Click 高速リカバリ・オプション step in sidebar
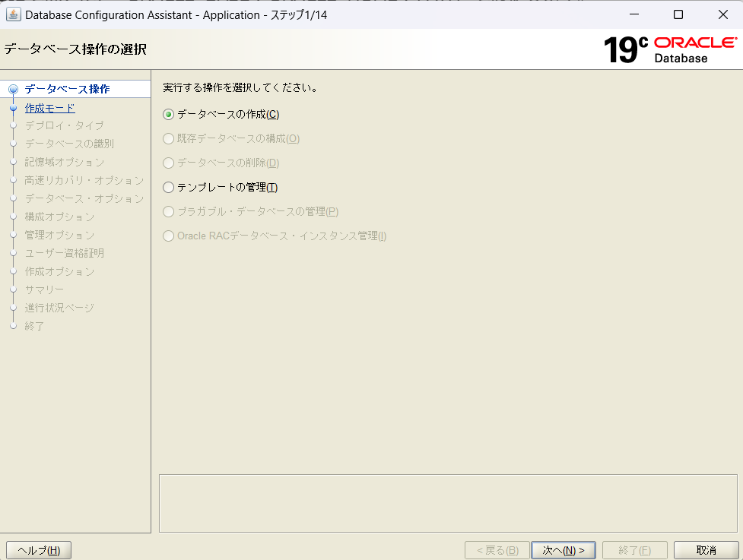 [84, 180]
